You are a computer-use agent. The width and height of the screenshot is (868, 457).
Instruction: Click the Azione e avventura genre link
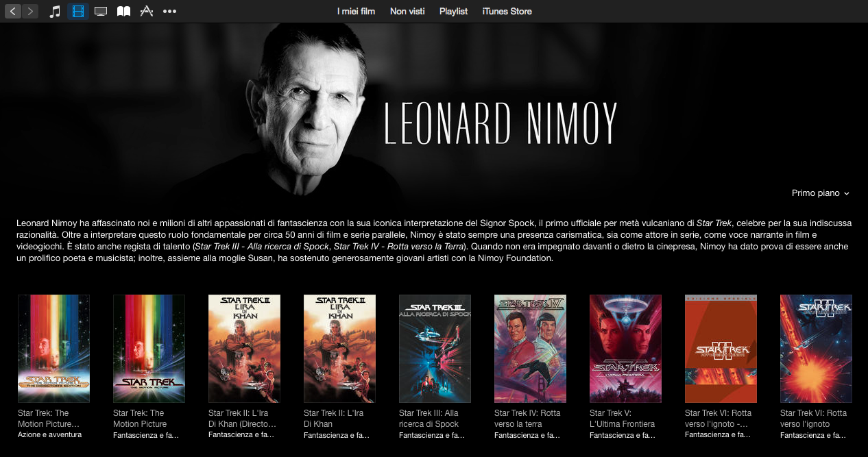coord(49,435)
